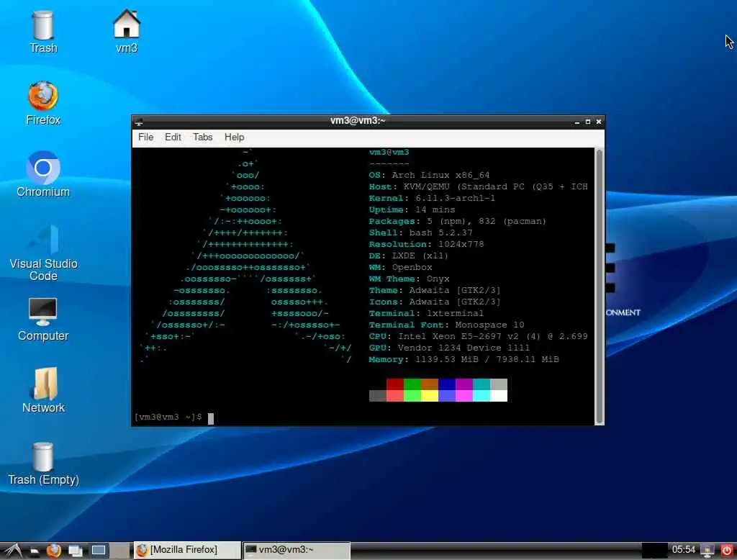Click the 'Icons: Adwaita [GTK2/3]' line
The width and height of the screenshot is (737, 560).
435,302
